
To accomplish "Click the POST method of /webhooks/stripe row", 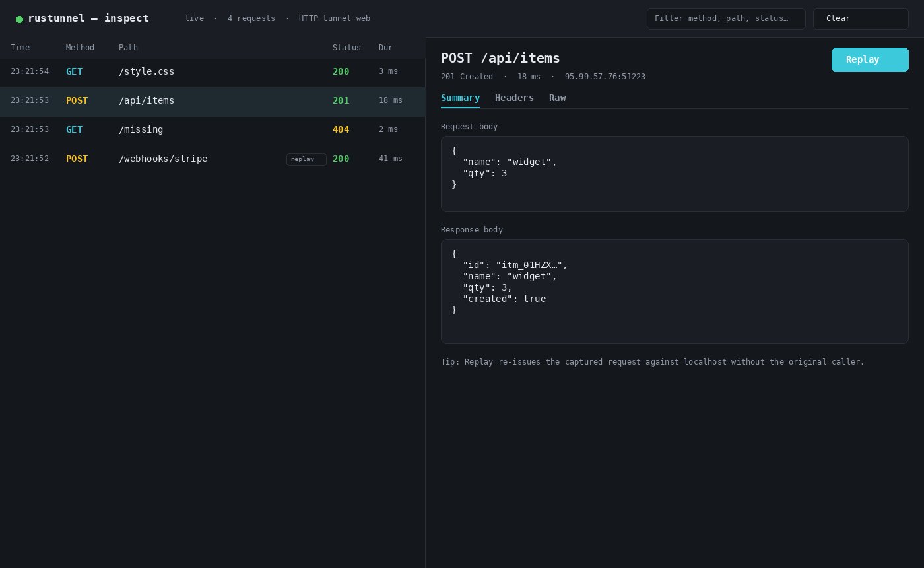I will (77, 159).
